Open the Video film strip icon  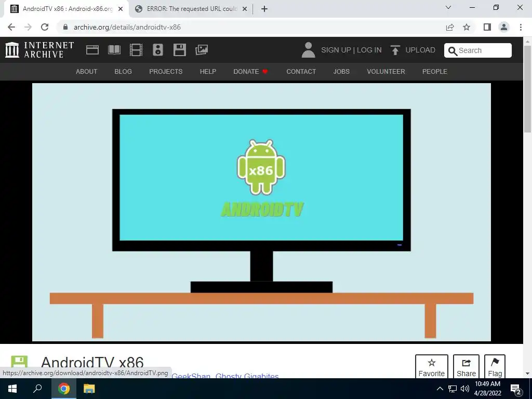[x=136, y=50]
